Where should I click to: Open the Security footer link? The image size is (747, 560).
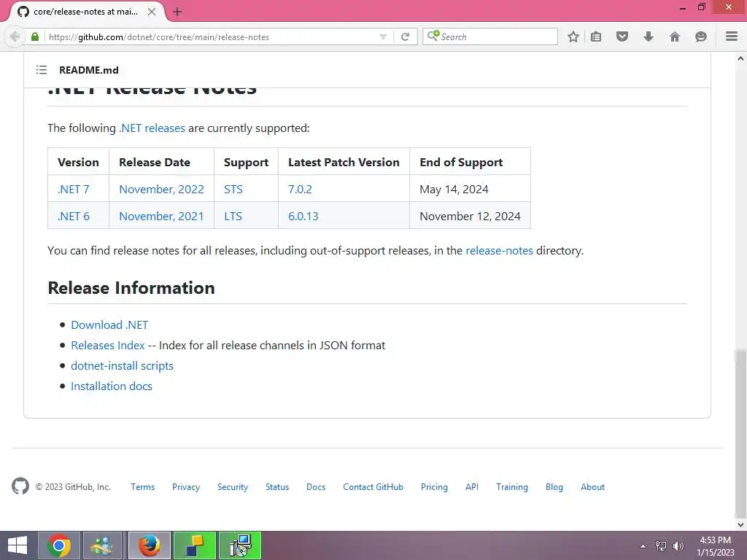(x=233, y=486)
